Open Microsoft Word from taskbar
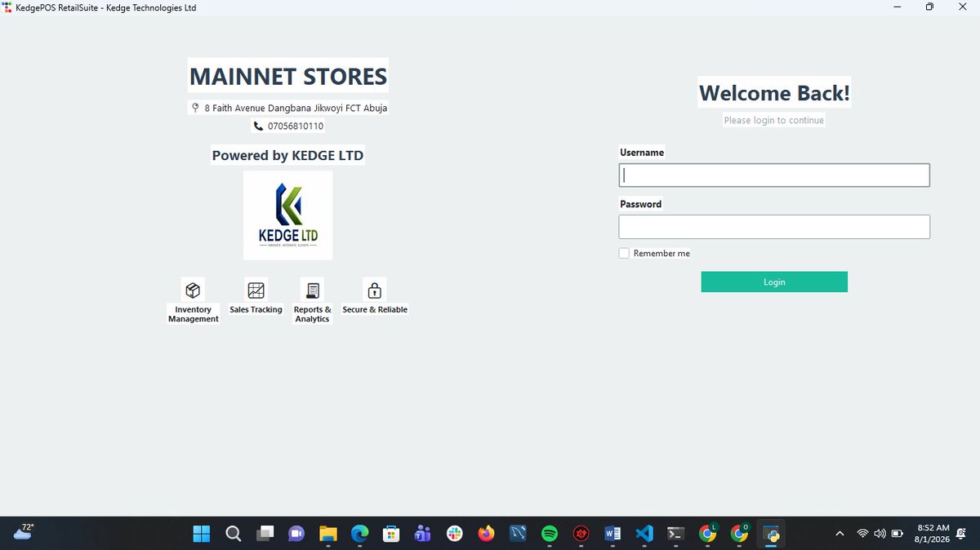Viewport: 980px width, 550px height. tap(612, 534)
